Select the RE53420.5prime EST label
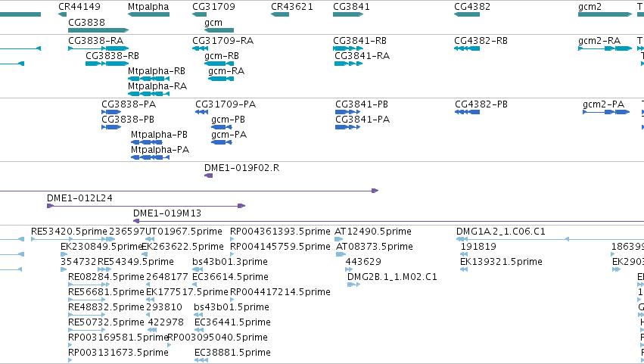 69,232
